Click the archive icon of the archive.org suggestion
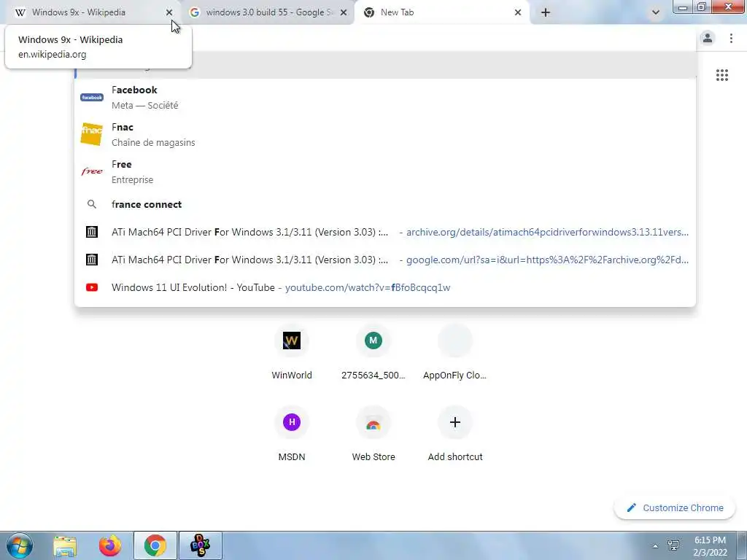Image resolution: width=747 pixels, height=560 pixels. click(91, 232)
